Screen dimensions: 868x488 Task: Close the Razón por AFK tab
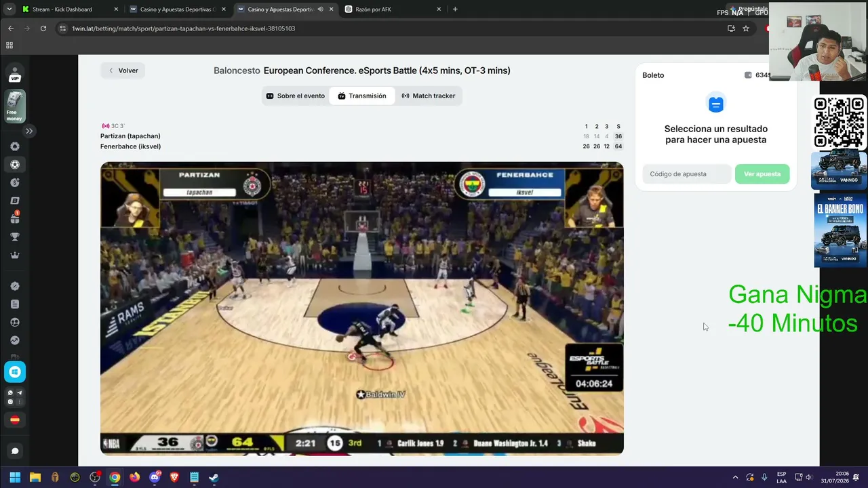(439, 9)
